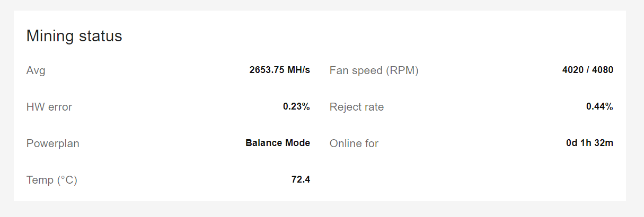This screenshot has width=644, height=217.
Task: Click the 0.23% HW error value
Action: tap(296, 106)
